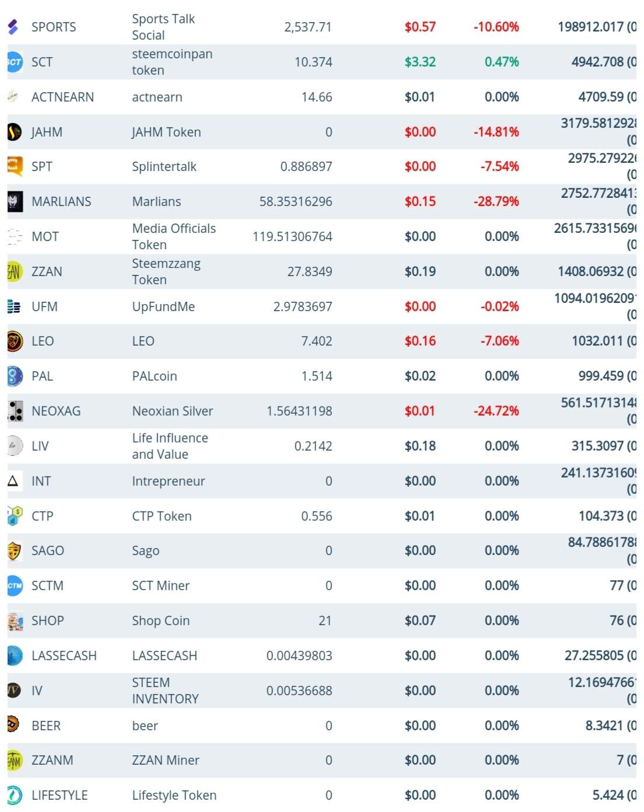Click the PAL token icon
The width and height of the screenshot is (644, 812).
coord(15,376)
